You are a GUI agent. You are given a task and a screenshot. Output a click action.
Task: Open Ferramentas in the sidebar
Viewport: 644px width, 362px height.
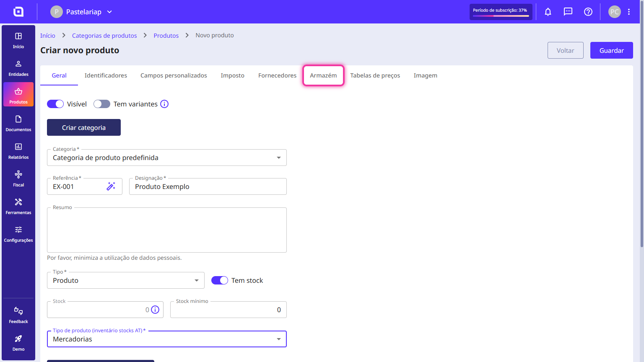[18, 207]
